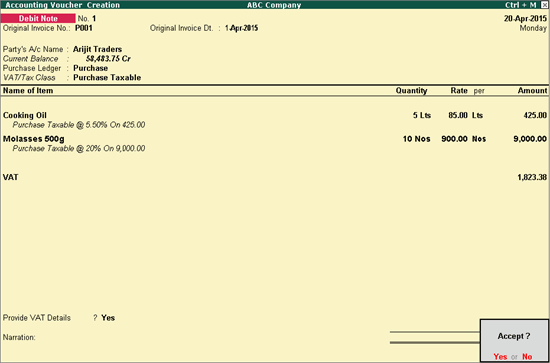Image resolution: width=550 pixels, height=363 pixels.
Task: Change the voucher date 20-Apr-2015
Action: click(525, 19)
